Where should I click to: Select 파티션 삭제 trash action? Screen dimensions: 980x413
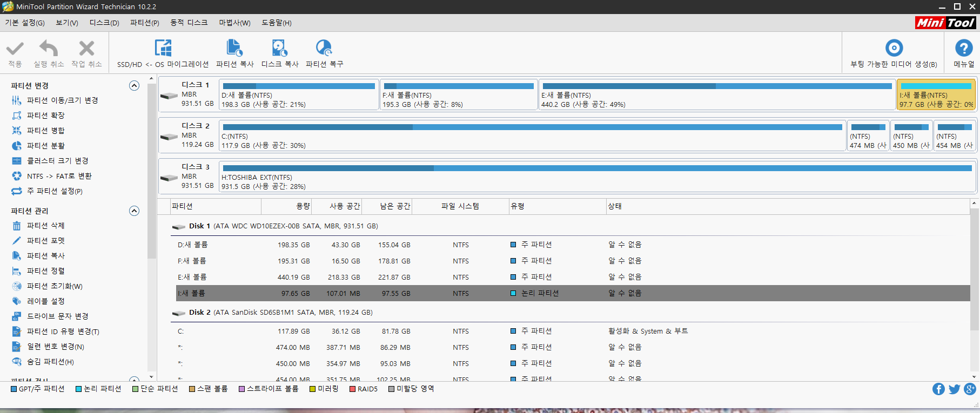[x=38, y=226]
